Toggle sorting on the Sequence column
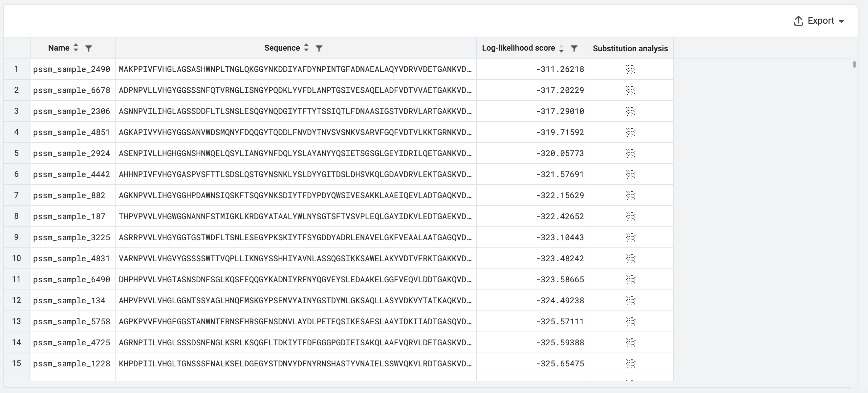 coord(306,48)
